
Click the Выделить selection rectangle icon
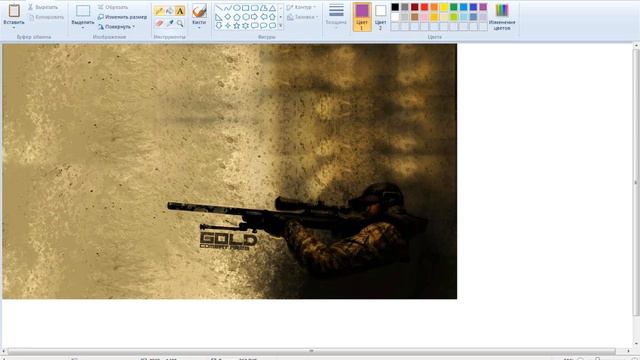click(83, 11)
